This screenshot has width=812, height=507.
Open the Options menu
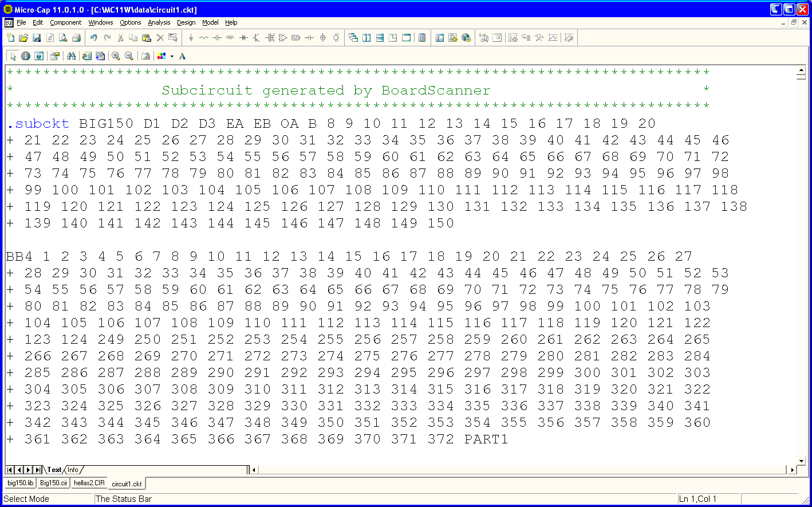(x=131, y=22)
